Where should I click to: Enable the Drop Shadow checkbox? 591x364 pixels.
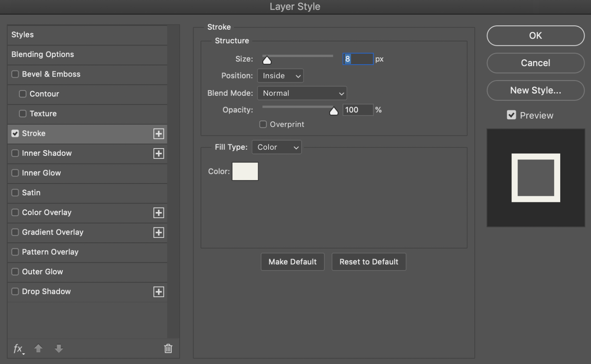click(15, 291)
